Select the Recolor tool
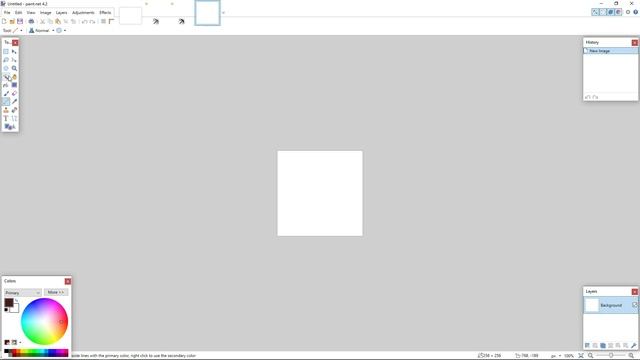 [14, 110]
